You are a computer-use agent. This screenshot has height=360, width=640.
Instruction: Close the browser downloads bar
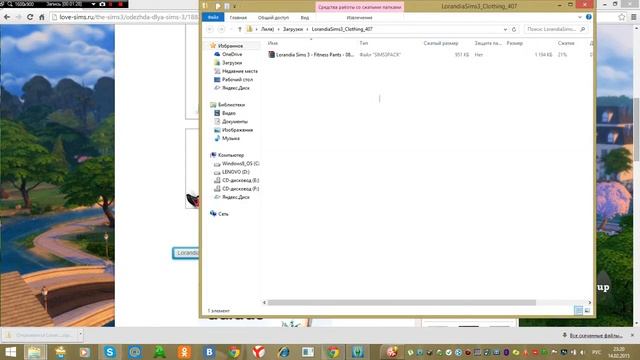(x=632, y=335)
